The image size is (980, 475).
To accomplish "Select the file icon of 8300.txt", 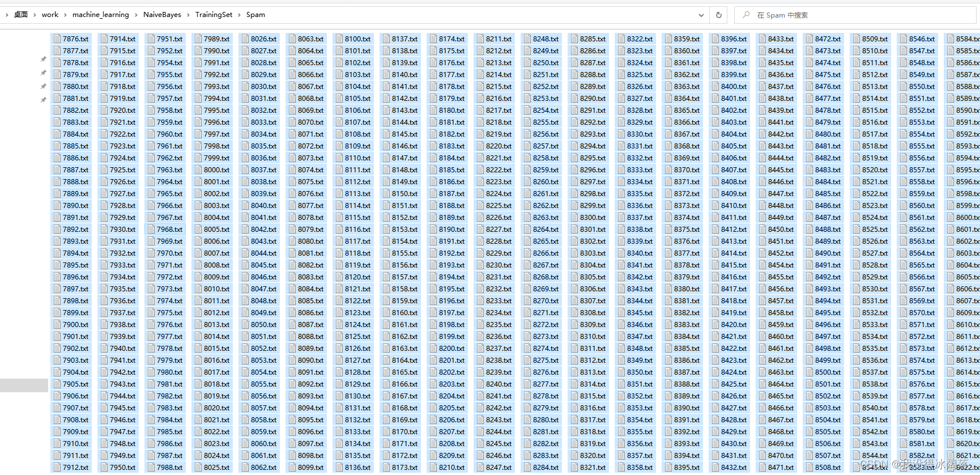I will click(574, 218).
